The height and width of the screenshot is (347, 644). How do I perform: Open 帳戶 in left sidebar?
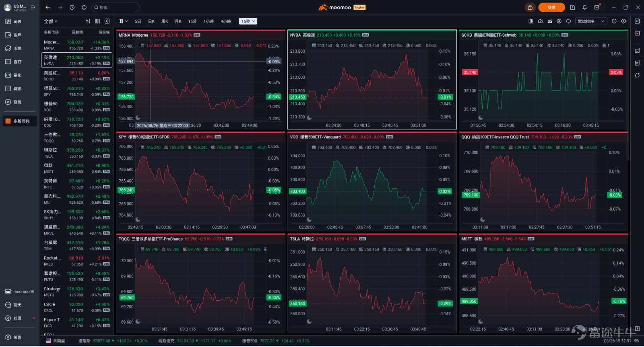[20, 35]
